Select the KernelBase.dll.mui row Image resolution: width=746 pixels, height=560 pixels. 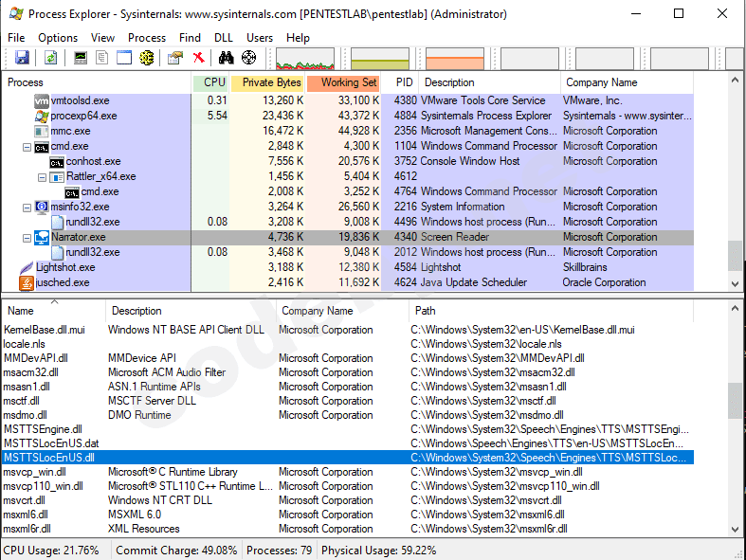348,330
